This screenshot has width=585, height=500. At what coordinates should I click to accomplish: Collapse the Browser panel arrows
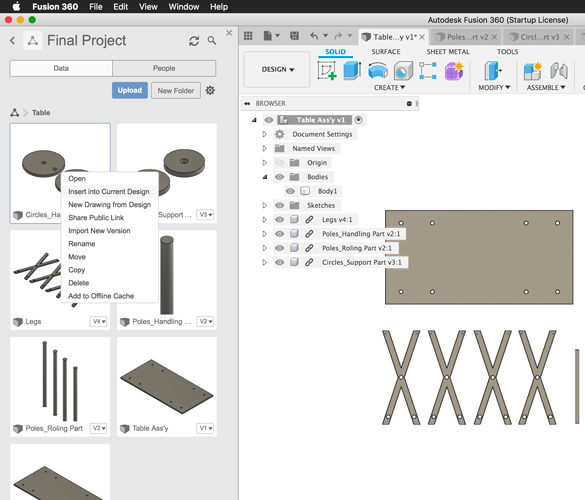click(x=247, y=103)
